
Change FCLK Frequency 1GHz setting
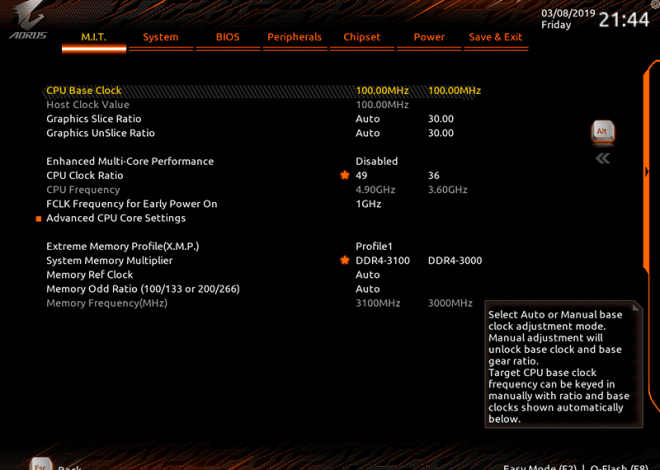click(368, 204)
